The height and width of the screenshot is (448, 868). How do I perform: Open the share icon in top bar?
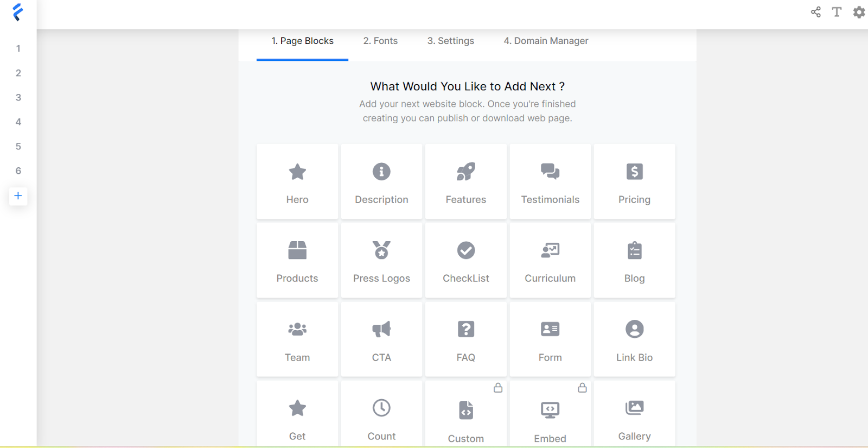816,12
